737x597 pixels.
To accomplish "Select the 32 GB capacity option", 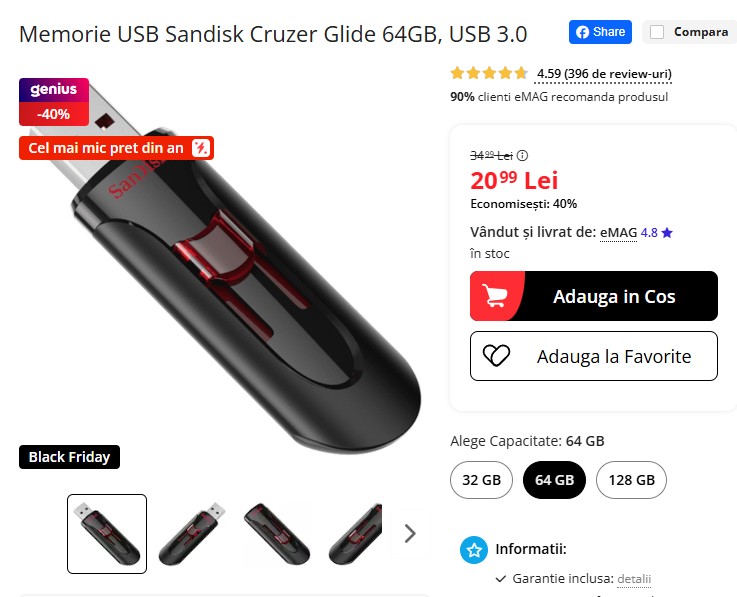I will tap(481, 480).
